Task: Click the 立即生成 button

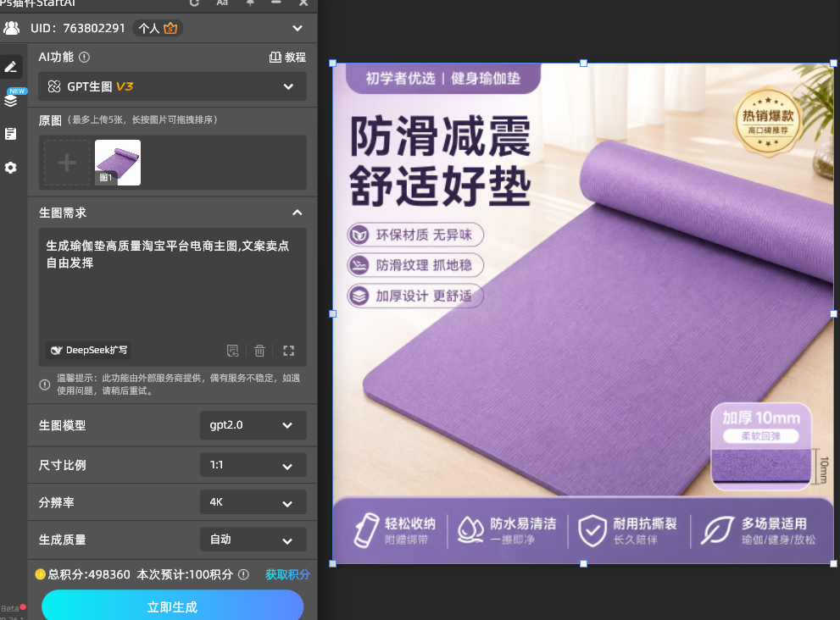Action: (173, 606)
